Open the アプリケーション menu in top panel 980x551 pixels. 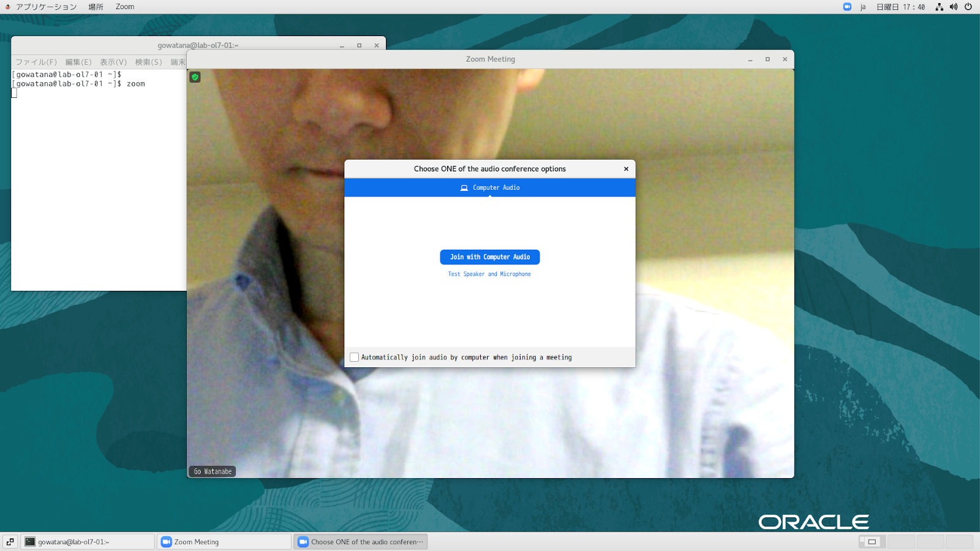click(x=46, y=7)
